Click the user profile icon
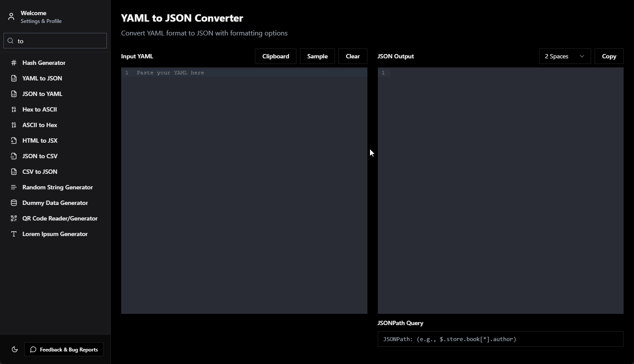 [x=11, y=17]
